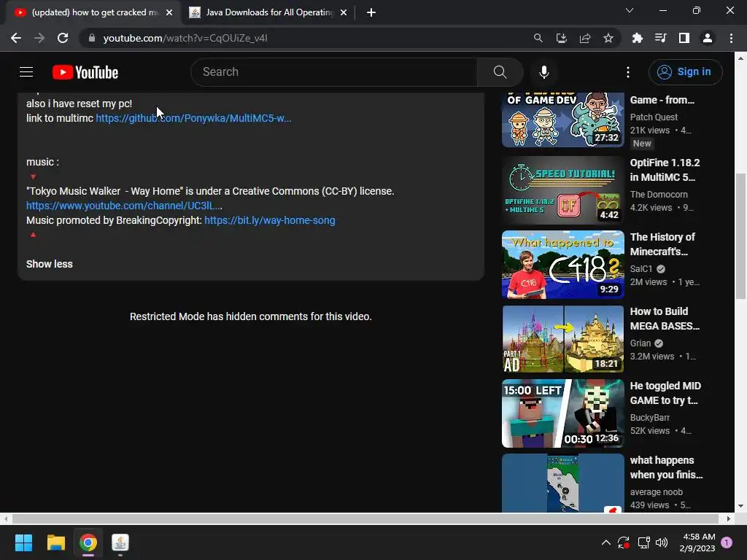The height and width of the screenshot is (560, 747).
Task: Open The Domocorn channel name
Action: click(x=659, y=194)
